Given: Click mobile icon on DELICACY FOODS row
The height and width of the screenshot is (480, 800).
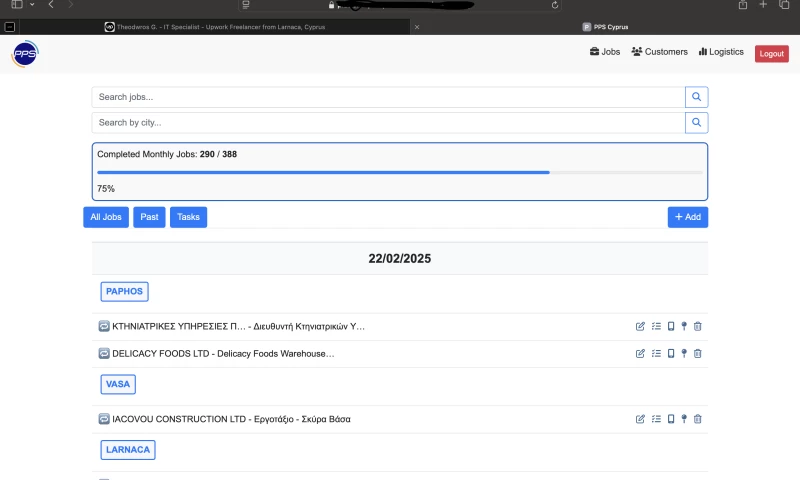Looking at the screenshot, I should click(x=671, y=353).
